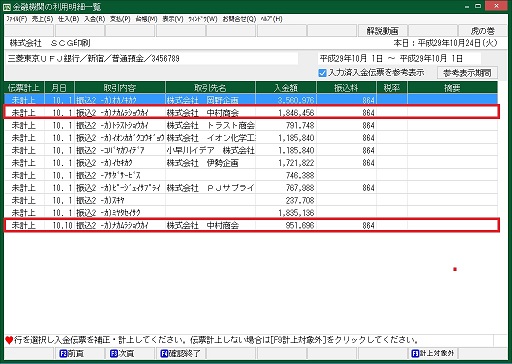
Task: Select the 株式会社 PJサプライ row
Action: (x=251, y=188)
